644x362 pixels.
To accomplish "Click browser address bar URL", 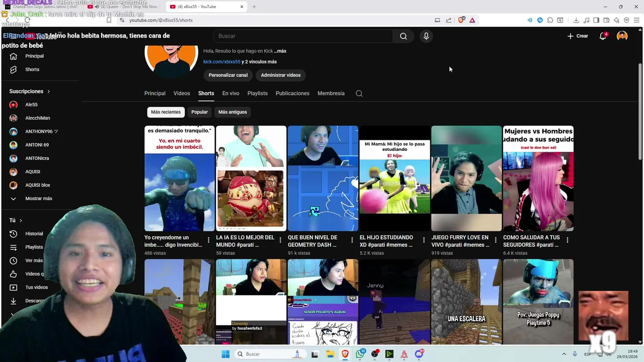I will point(161,20).
